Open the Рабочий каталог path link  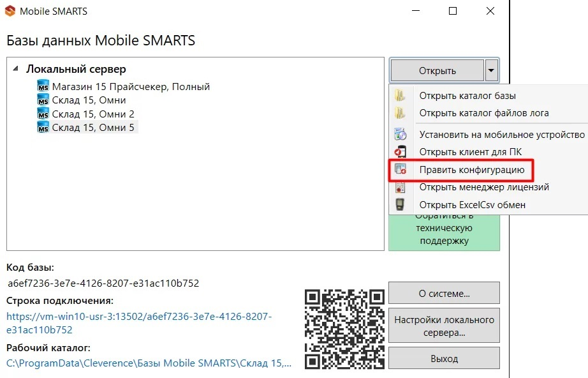click(x=149, y=363)
